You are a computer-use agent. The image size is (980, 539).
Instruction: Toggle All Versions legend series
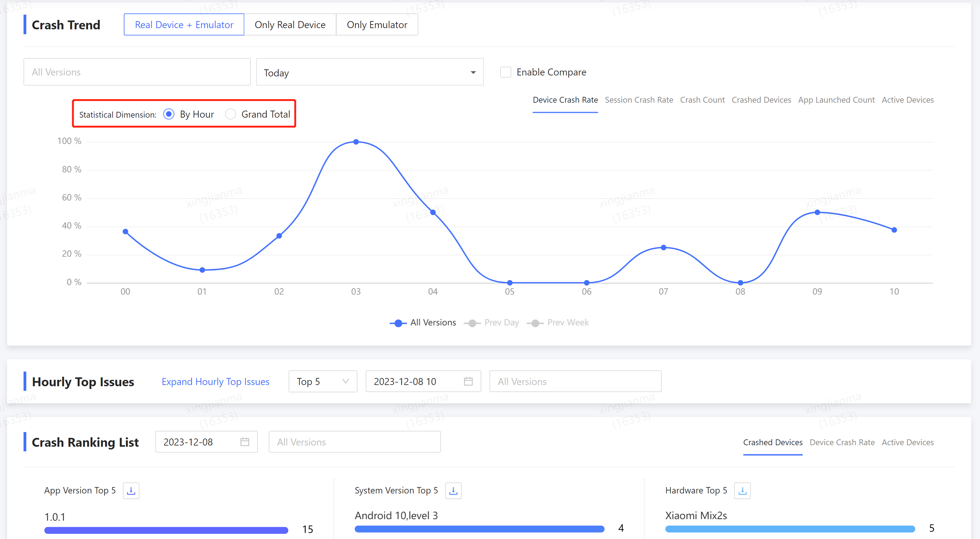coord(423,322)
